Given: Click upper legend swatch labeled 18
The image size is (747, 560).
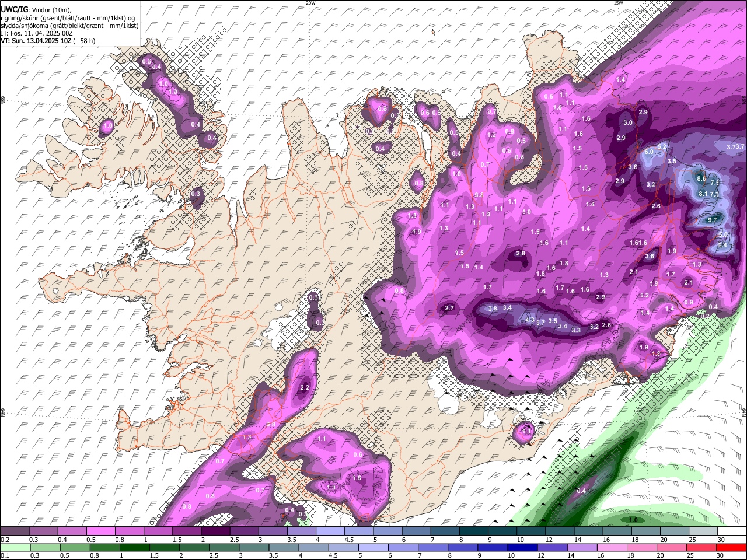Looking at the screenshot, I should [646, 531].
